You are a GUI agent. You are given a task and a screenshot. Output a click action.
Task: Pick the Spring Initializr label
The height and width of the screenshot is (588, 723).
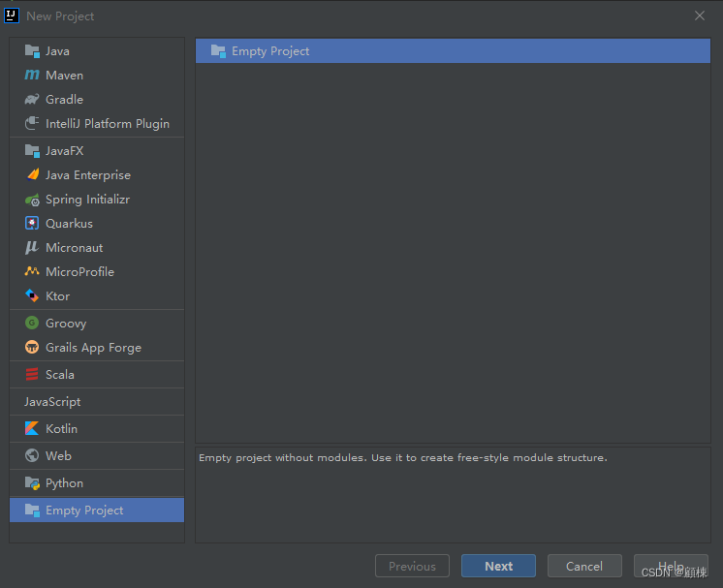tap(87, 200)
